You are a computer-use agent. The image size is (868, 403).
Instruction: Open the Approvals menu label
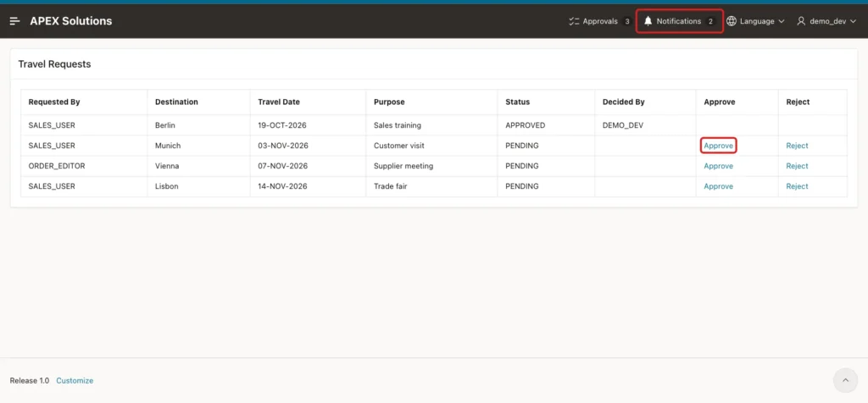coord(600,21)
